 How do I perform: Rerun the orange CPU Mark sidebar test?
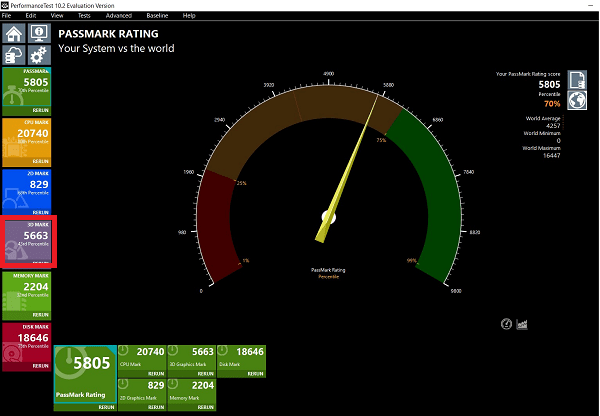[41, 162]
